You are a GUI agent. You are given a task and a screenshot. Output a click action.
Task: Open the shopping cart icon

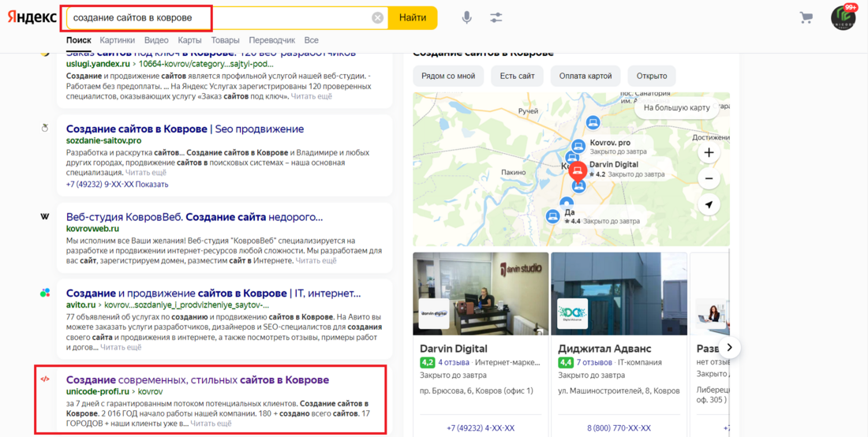[x=806, y=17]
